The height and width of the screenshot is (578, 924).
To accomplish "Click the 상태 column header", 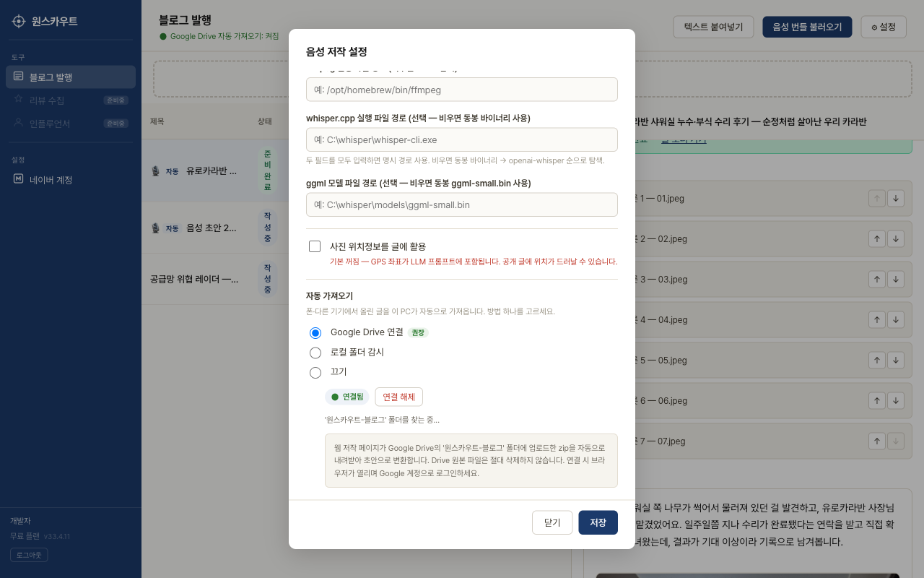I will click(x=265, y=121).
